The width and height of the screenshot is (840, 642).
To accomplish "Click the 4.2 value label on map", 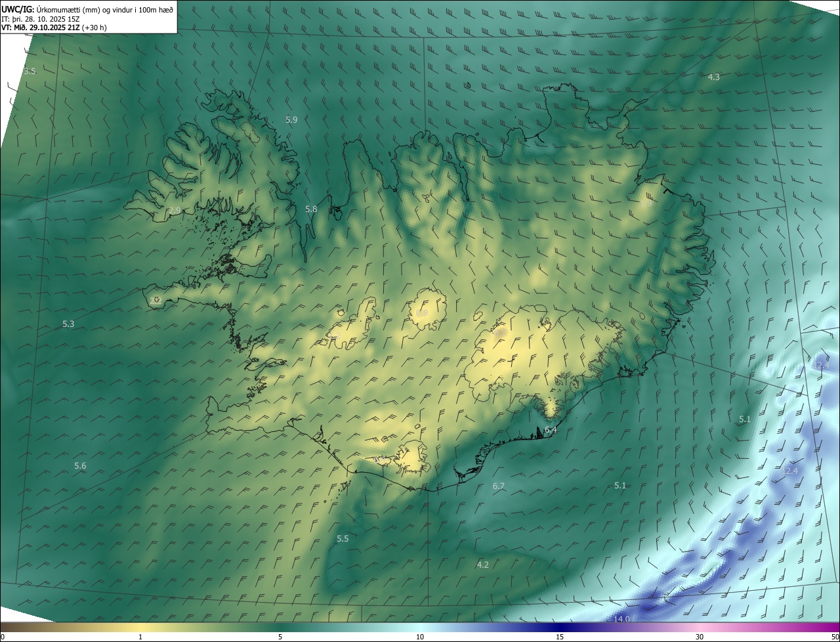I will pyautogui.click(x=482, y=565).
